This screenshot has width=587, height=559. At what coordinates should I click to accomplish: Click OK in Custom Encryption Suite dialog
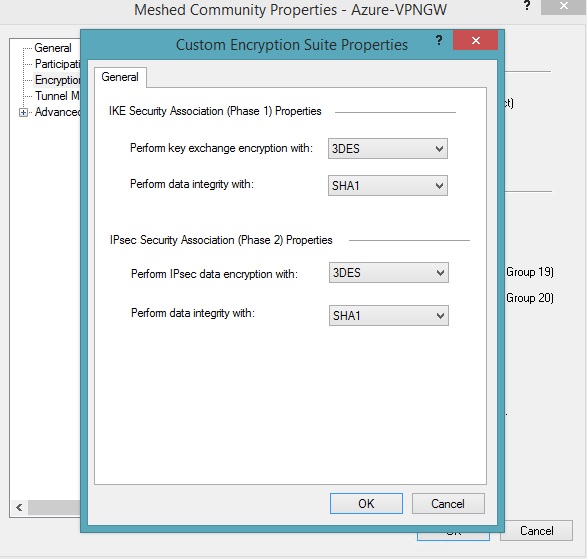(x=366, y=504)
